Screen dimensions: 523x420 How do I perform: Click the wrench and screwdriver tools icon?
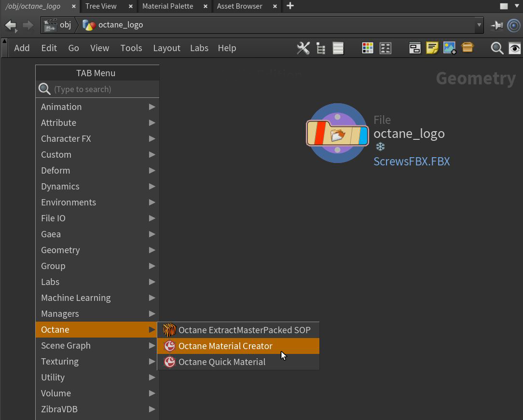pyautogui.click(x=303, y=48)
